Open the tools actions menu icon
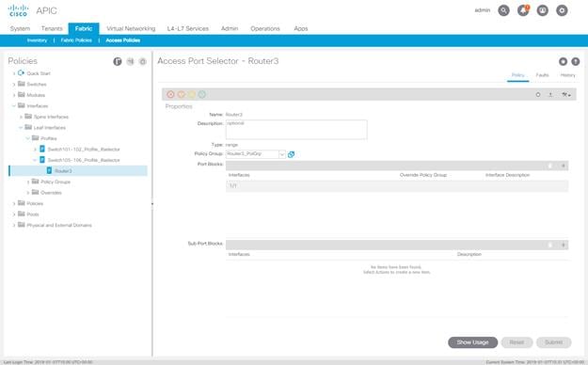This screenshot has height=365, width=588. point(565,94)
